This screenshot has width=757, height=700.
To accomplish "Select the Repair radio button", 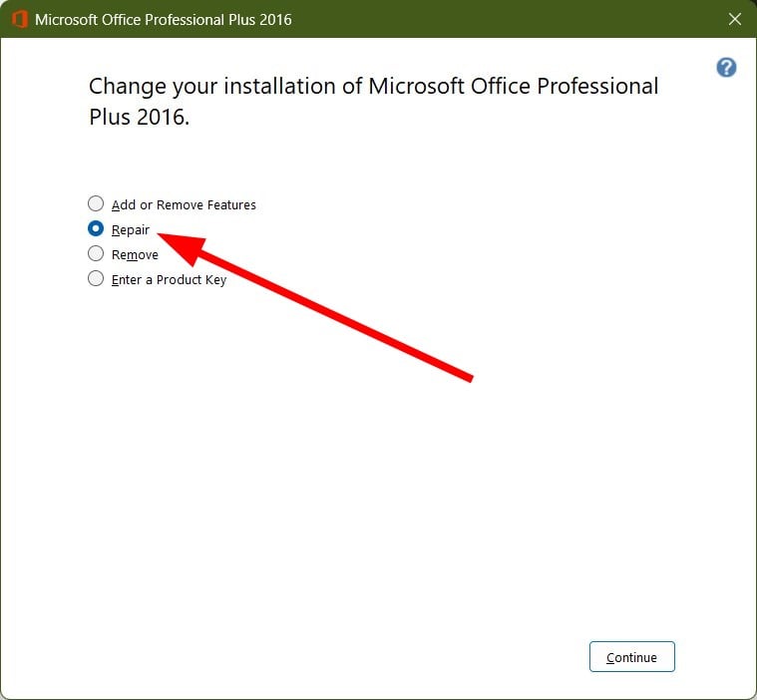I will tap(96, 228).
